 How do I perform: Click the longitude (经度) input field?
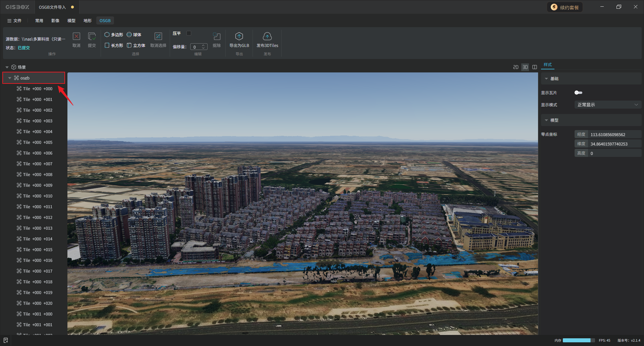coord(614,134)
